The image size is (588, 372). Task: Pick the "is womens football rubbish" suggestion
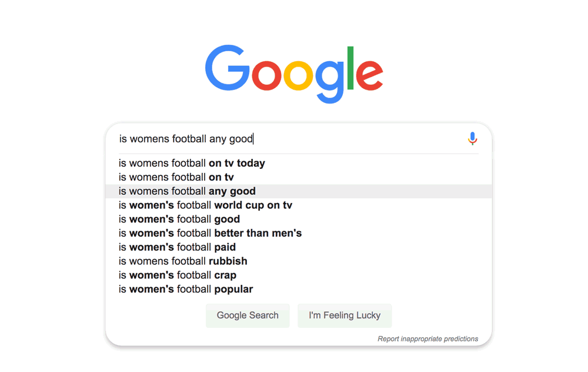point(183,261)
